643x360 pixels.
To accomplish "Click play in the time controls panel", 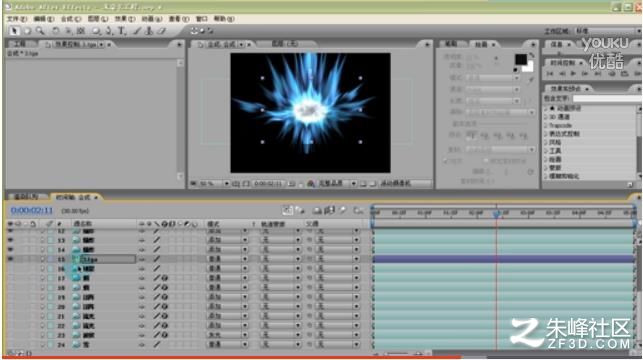I will pos(573,73).
